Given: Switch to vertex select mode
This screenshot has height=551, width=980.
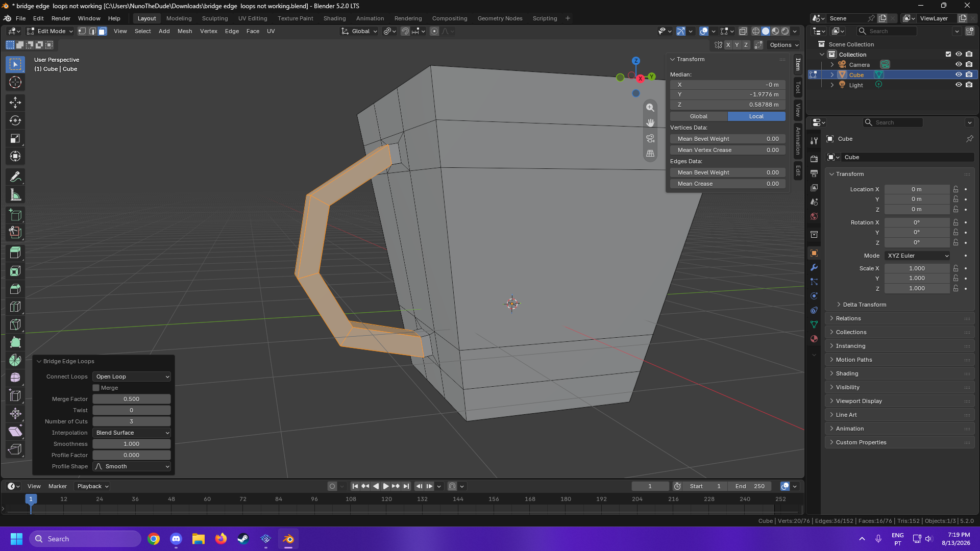Looking at the screenshot, I should [x=82, y=31].
